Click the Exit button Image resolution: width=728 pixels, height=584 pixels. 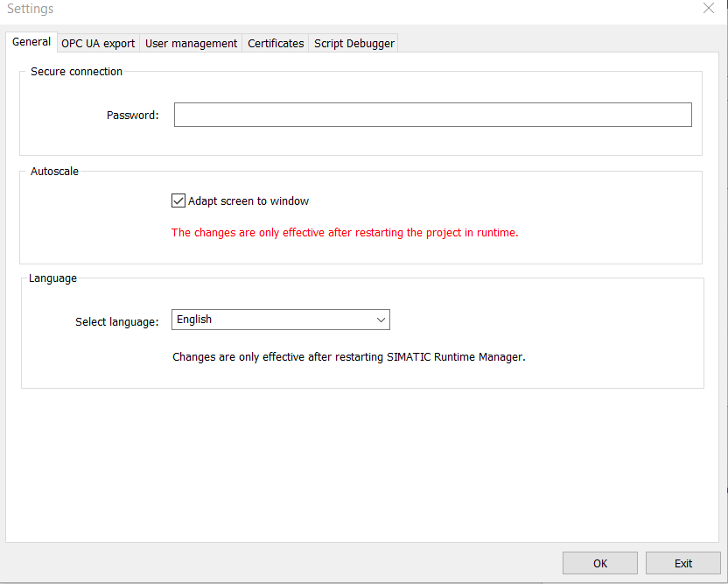[682, 563]
